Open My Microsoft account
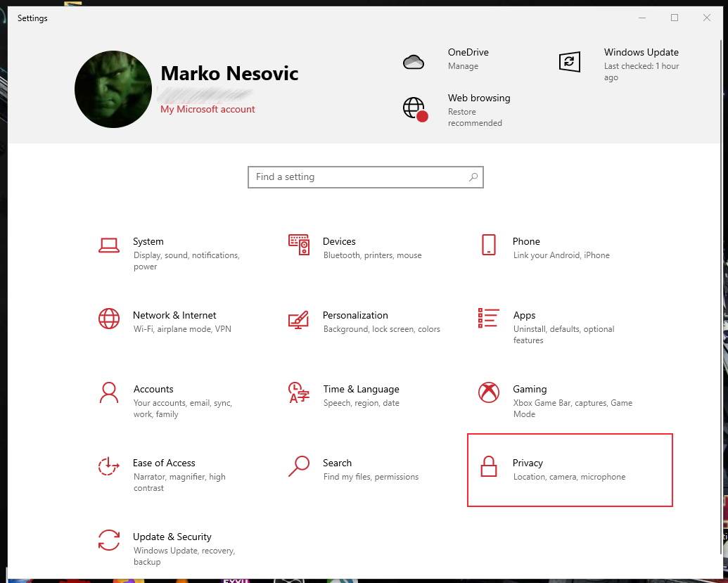 pos(207,109)
